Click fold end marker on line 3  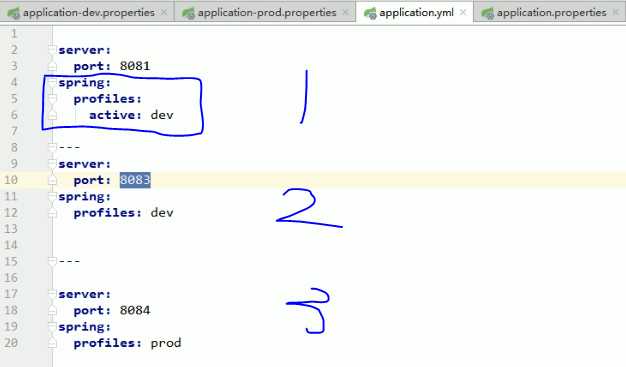click(x=52, y=66)
